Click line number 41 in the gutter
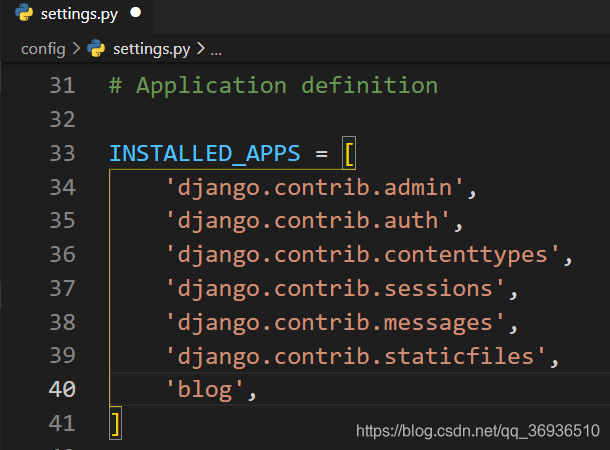 pyautogui.click(x=62, y=423)
